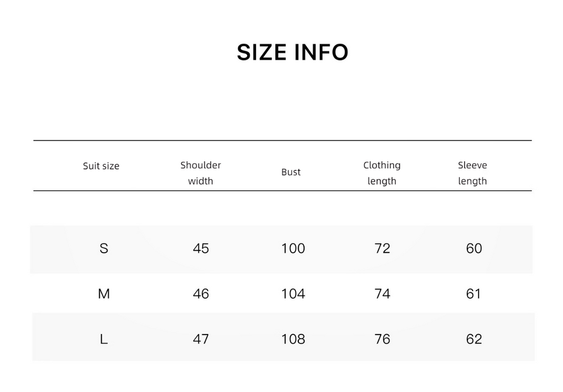563x392 pixels.
Task: Select shoulder width value 46
Action: tap(201, 294)
